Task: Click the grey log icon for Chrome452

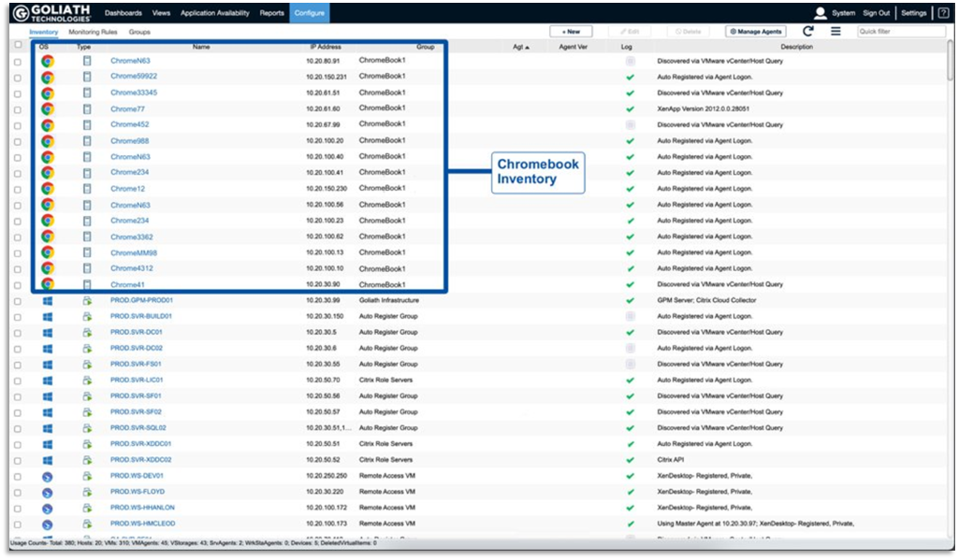Action: point(630,124)
